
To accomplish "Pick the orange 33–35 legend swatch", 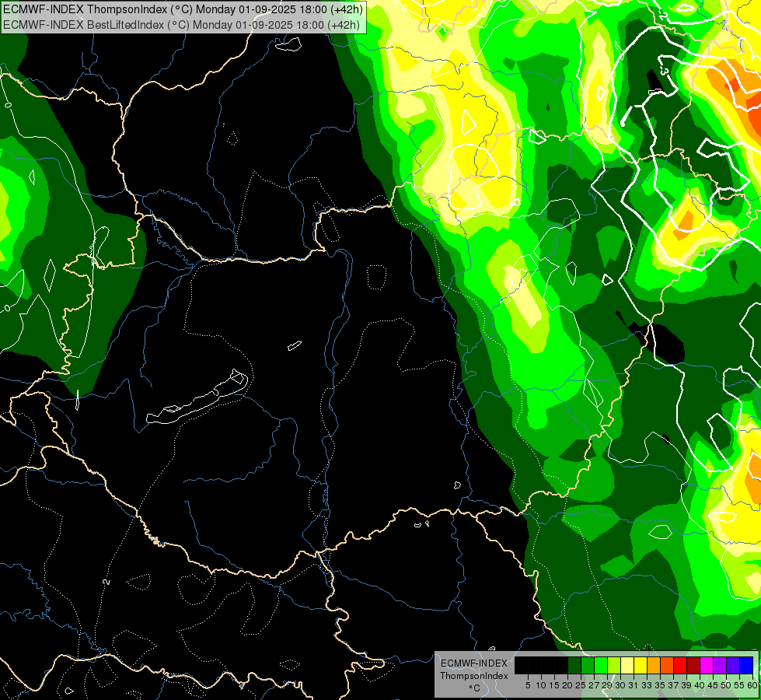I will pos(654,665).
